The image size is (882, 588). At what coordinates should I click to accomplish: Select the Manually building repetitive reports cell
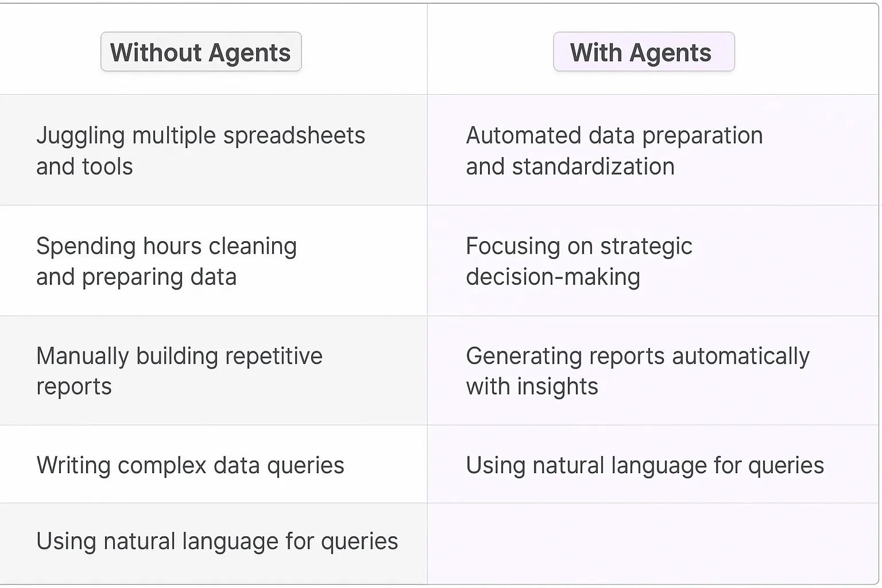coord(179,371)
